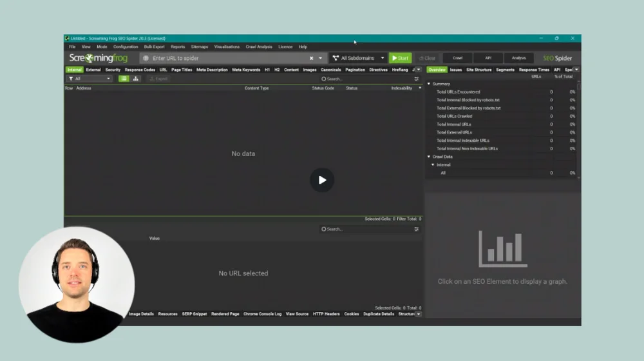Image resolution: width=644 pixels, height=361 pixels.
Task: Select the Total URLs Crawled row
Action: (501, 117)
